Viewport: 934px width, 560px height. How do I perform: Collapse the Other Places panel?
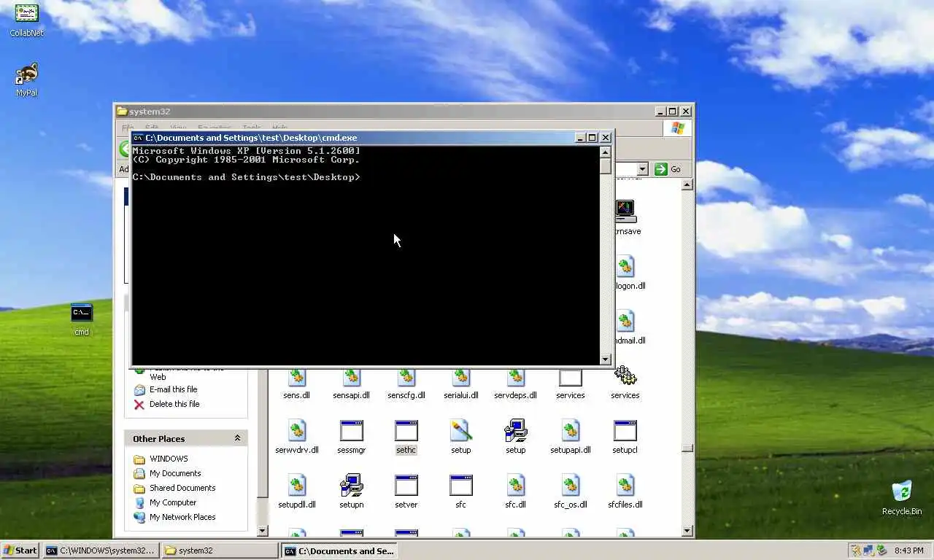coord(237,438)
